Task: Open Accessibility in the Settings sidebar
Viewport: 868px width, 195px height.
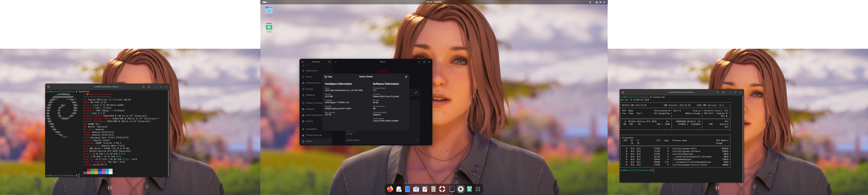Action: coord(316,129)
